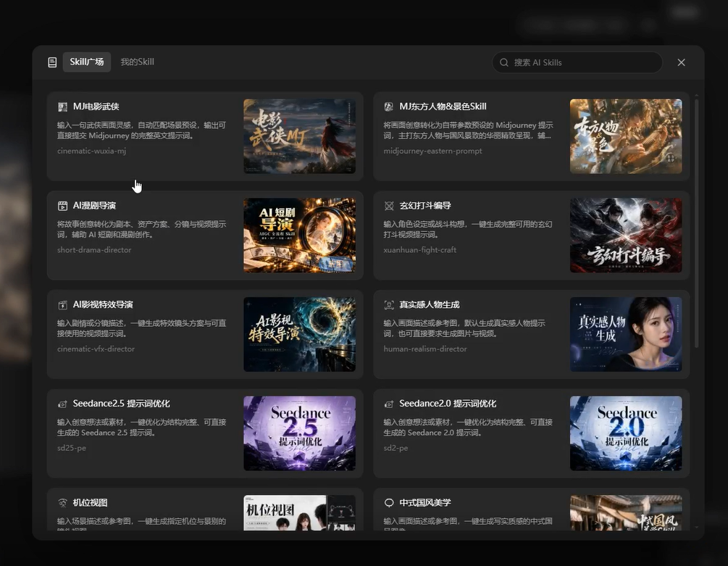Click the 玄幻打斗编导 skill icon
Screen dimensions: 728x566
pyautogui.click(x=388, y=206)
